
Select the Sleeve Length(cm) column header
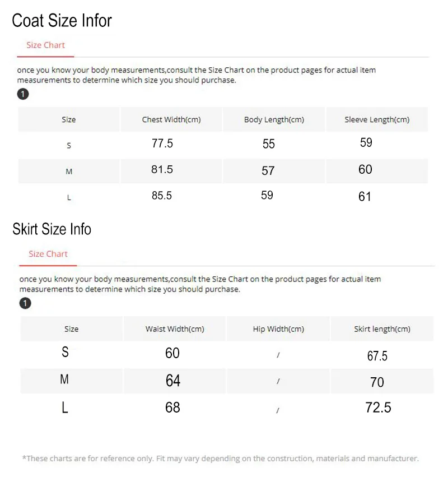[x=377, y=119]
